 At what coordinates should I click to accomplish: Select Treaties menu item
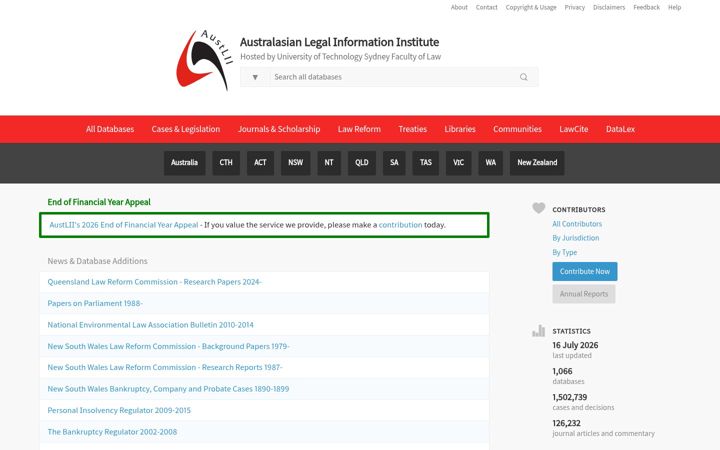[412, 129]
